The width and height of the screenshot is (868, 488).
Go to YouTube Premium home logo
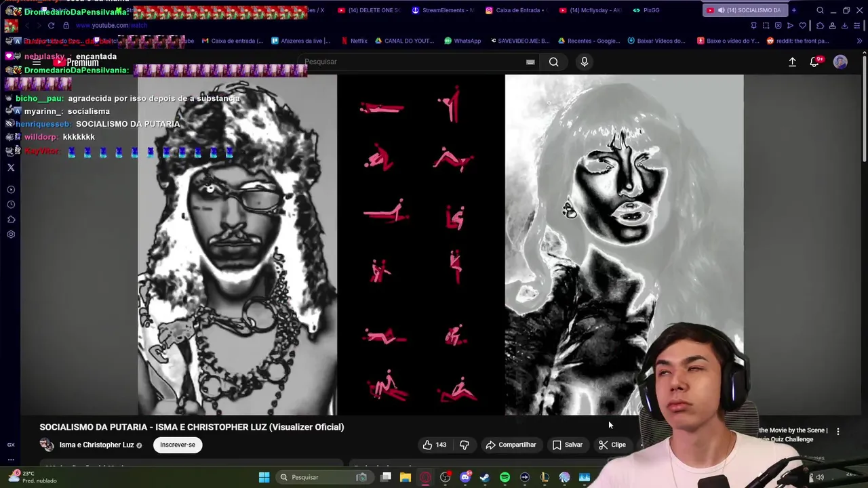(x=77, y=62)
